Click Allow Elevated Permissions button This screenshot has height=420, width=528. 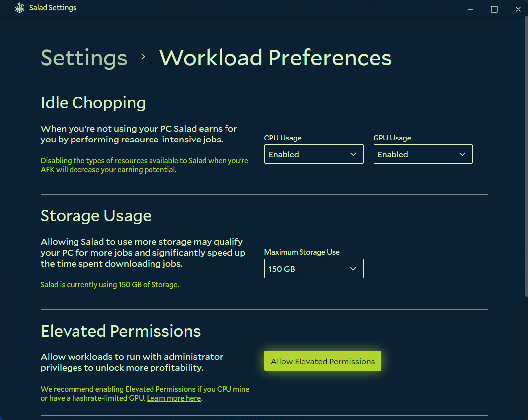pyautogui.click(x=322, y=361)
